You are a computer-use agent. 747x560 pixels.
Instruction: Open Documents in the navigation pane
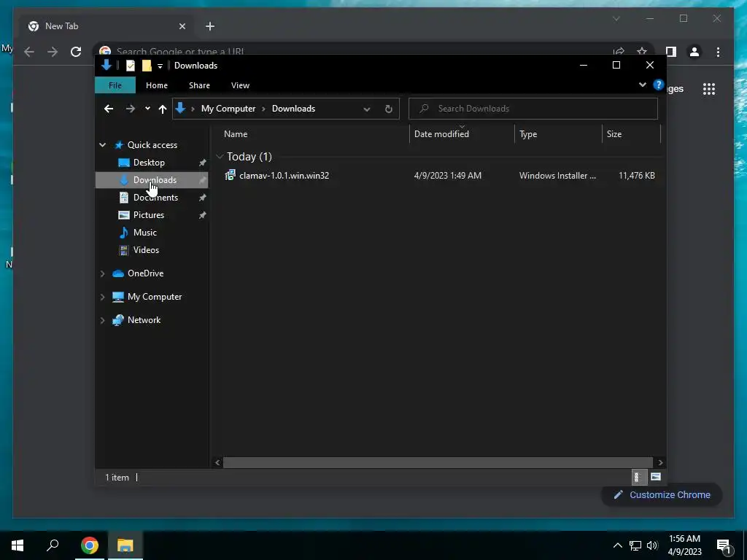[155, 198]
